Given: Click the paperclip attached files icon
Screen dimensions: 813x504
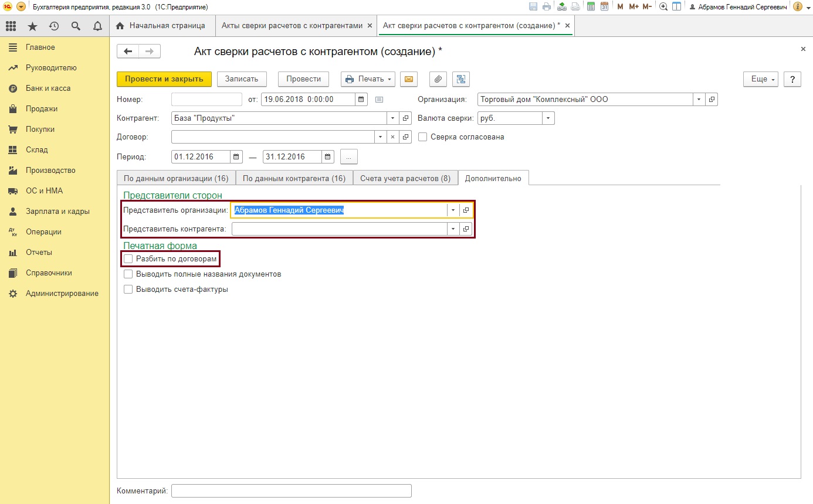Looking at the screenshot, I should point(439,79).
